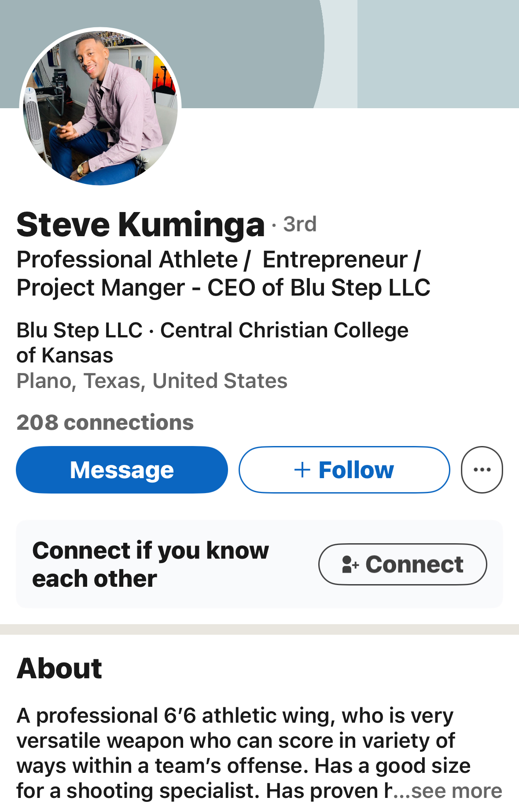Tap the 'CEO of Blu Step LLC' headline line
Screen dimensions: 519x812
click(319, 288)
